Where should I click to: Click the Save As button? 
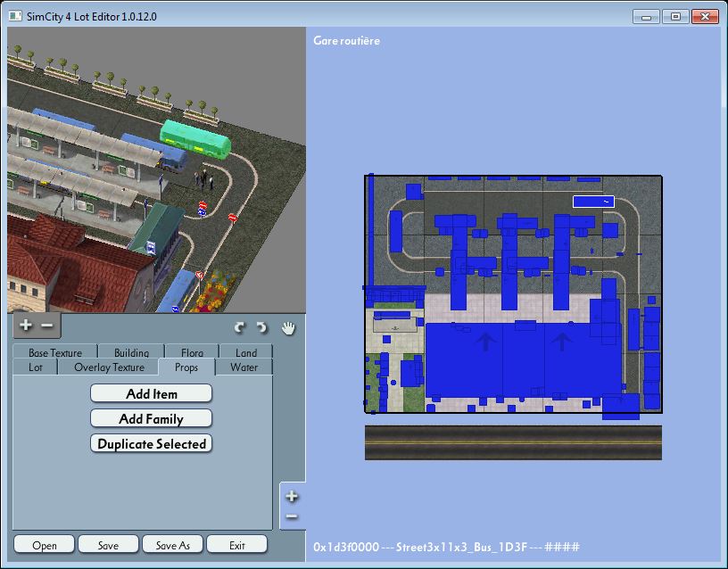pos(173,545)
